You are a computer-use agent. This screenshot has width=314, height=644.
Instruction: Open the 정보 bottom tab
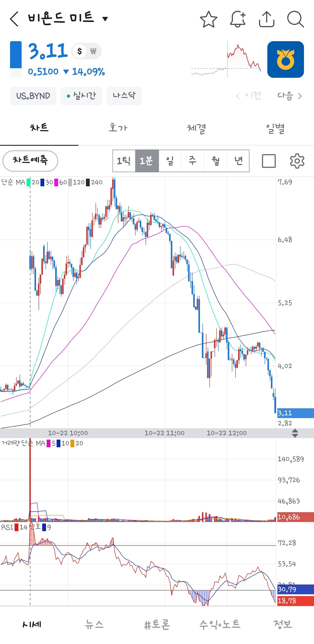[x=283, y=624]
